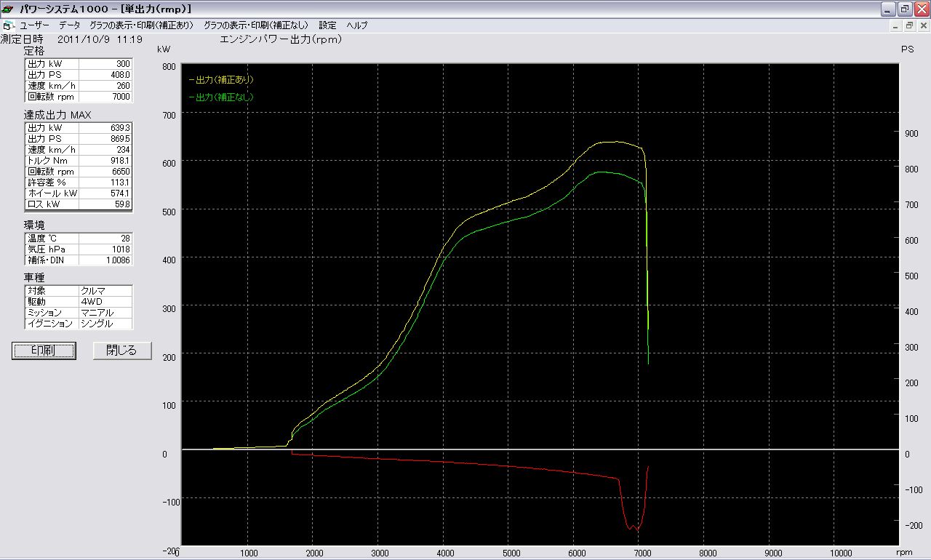Open the ヘルプ menu

pos(357,25)
